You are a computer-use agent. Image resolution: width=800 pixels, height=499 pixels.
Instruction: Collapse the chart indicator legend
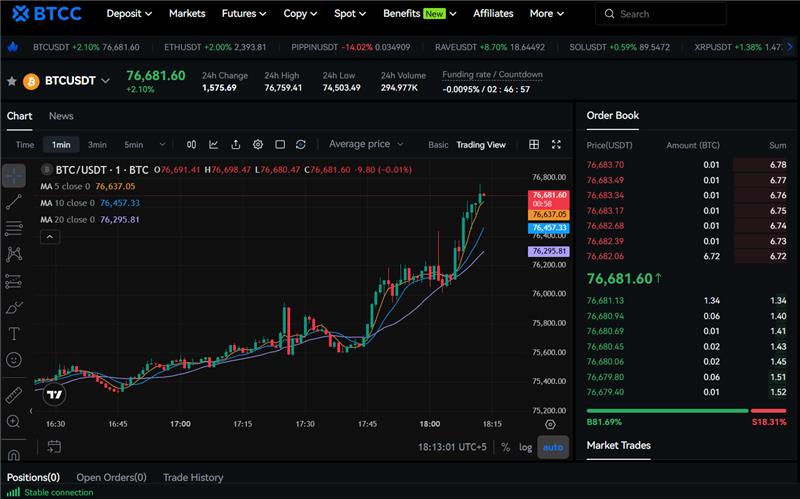pos(50,237)
